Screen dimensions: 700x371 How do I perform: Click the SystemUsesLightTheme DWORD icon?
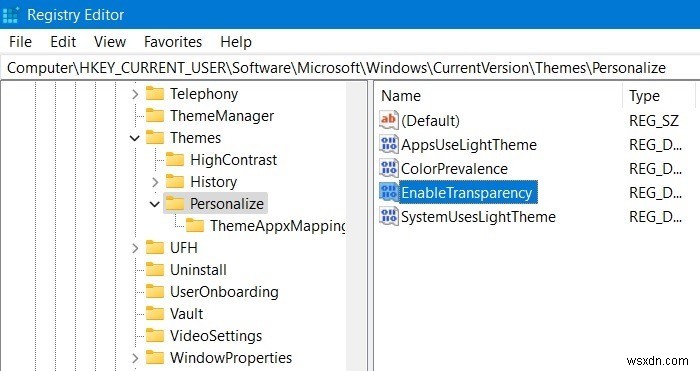coord(388,216)
